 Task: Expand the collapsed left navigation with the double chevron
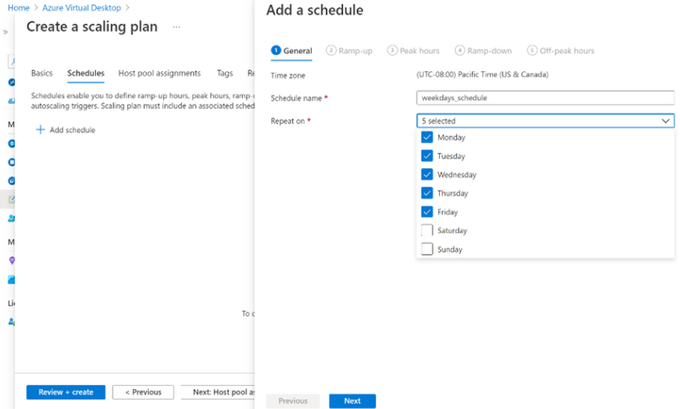click(x=5, y=32)
